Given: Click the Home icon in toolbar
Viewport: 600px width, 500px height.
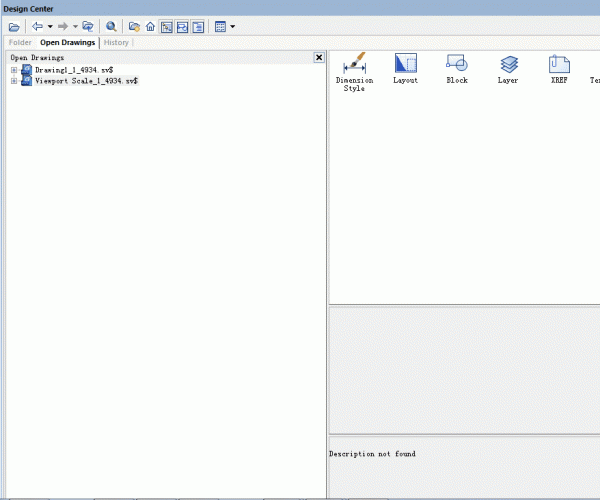Looking at the screenshot, I should click(150, 27).
